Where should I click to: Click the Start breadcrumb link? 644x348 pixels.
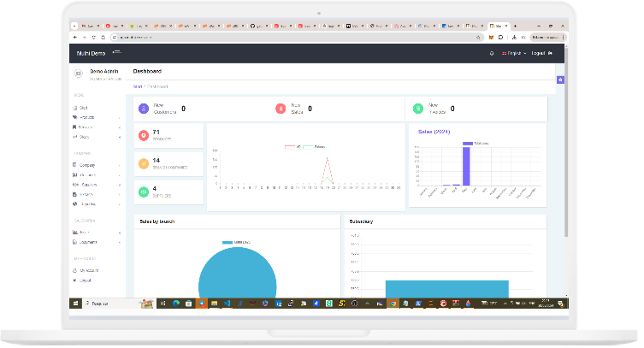138,86
